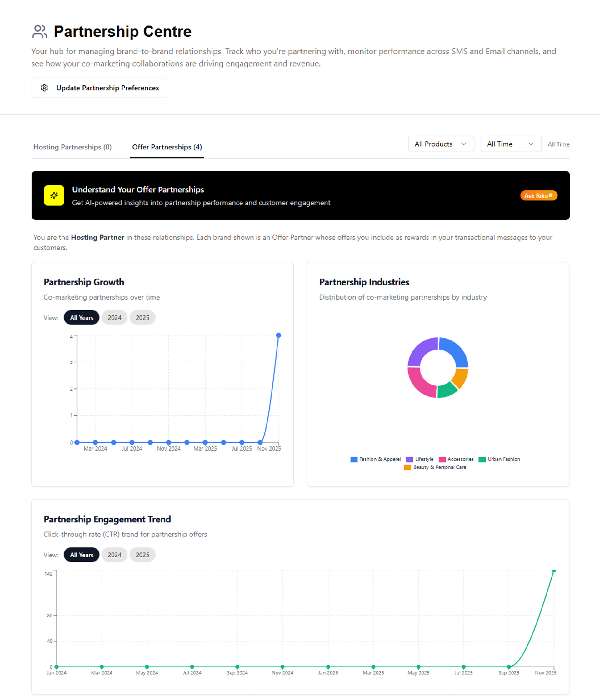Select All Years in Engagement Trend chart
The width and height of the screenshot is (600, 700).
tap(82, 555)
